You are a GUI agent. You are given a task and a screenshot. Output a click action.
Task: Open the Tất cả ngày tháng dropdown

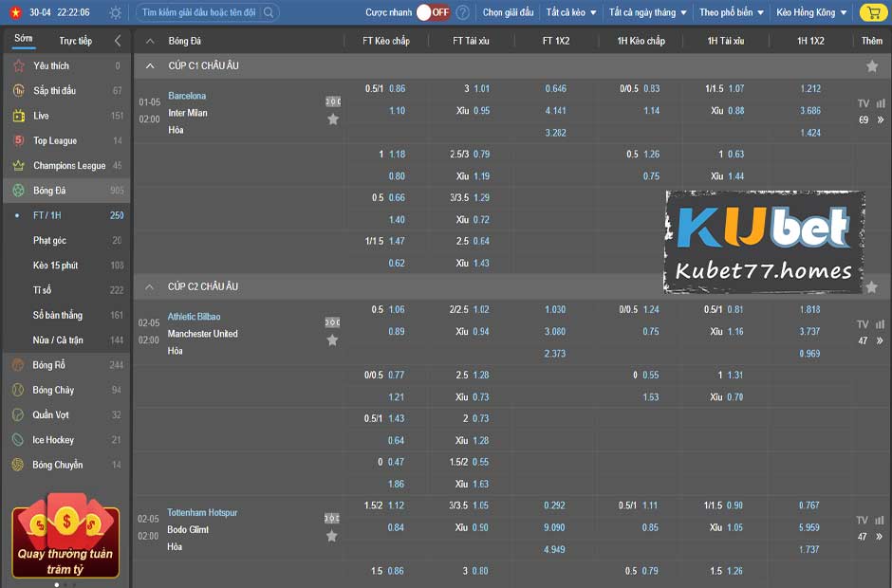point(647,12)
